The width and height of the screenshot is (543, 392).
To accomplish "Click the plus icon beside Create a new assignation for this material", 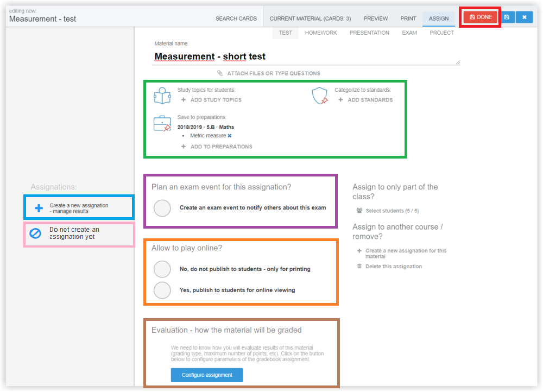I will pyautogui.click(x=359, y=251).
